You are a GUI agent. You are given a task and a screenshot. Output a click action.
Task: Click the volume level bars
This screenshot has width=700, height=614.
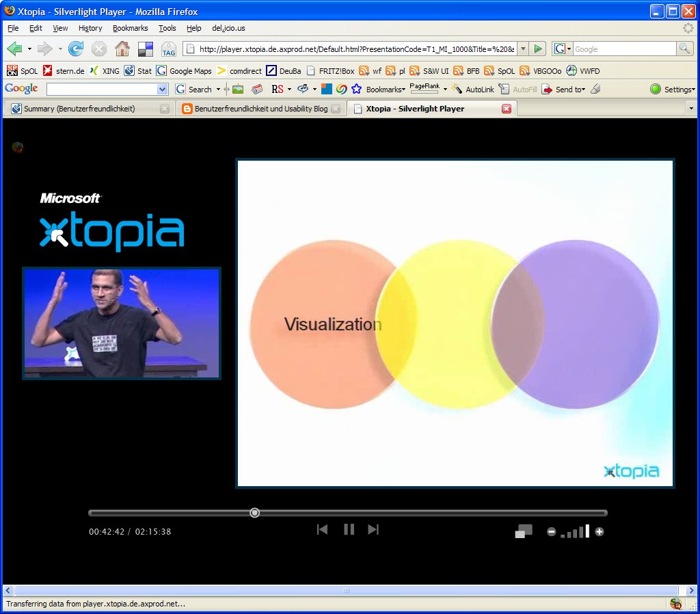pyautogui.click(x=575, y=531)
